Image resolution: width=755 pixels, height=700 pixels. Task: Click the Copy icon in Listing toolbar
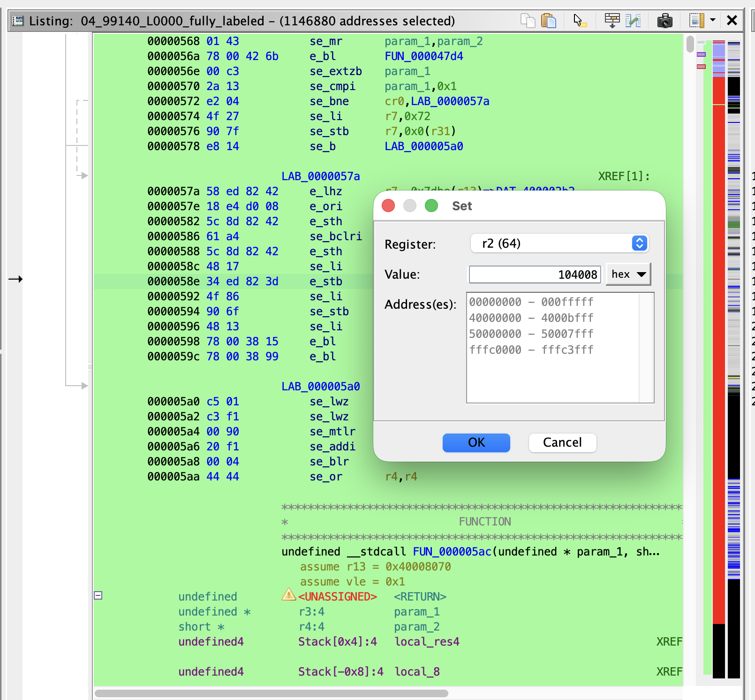(x=528, y=21)
